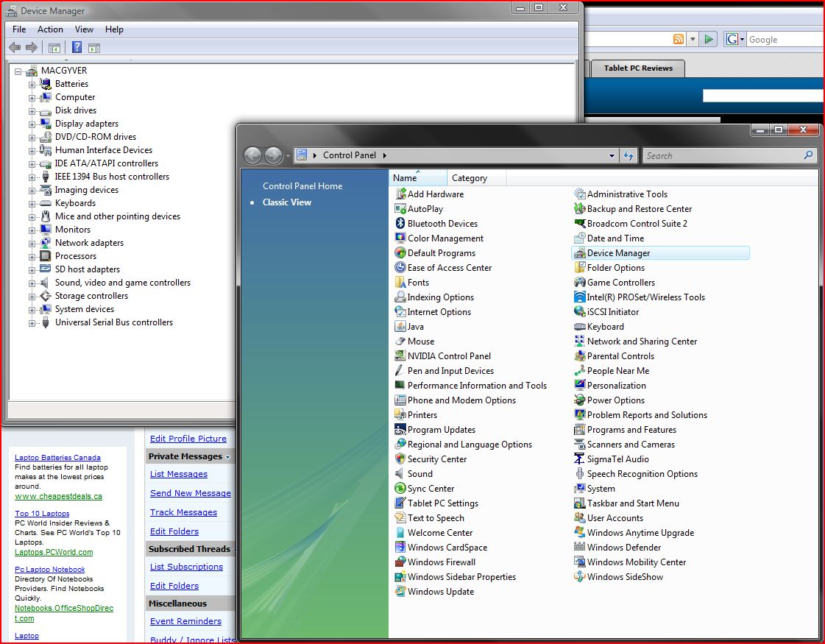Sort by the Category column header
The image size is (825, 644).
tap(476, 178)
